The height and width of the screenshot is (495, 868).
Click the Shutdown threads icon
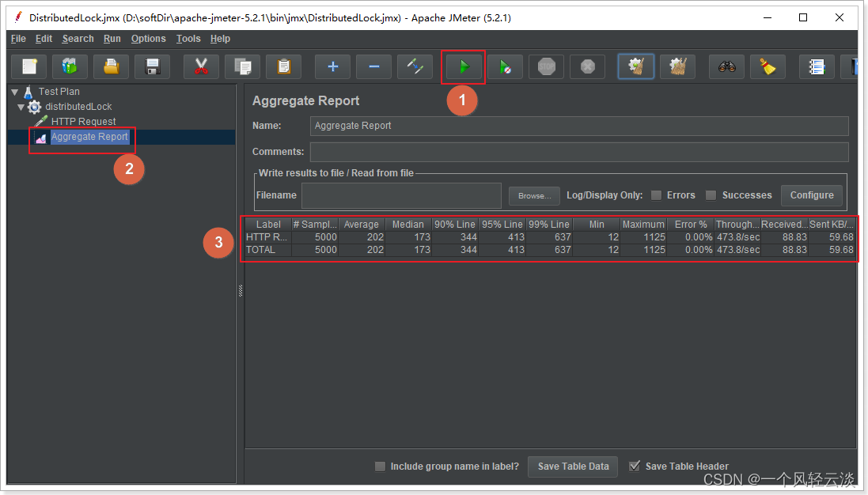[587, 67]
